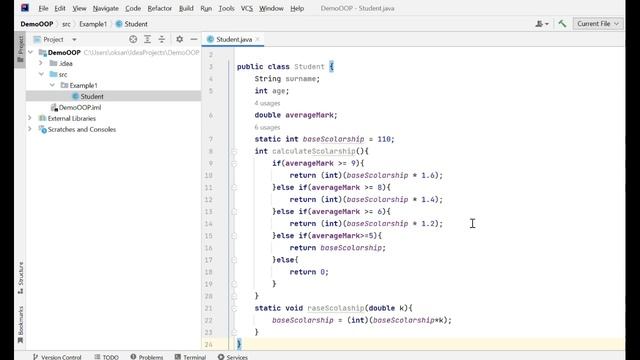The width and height of the screenshot is (640, 360).
Task: Open the Version Control tool window
Action: (57, 357)
